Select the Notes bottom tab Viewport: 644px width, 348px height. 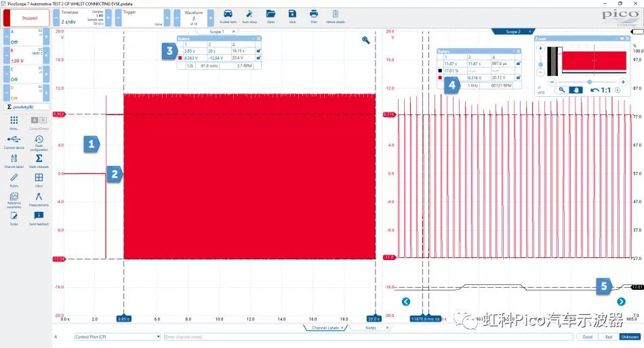(x=371, y=328)
